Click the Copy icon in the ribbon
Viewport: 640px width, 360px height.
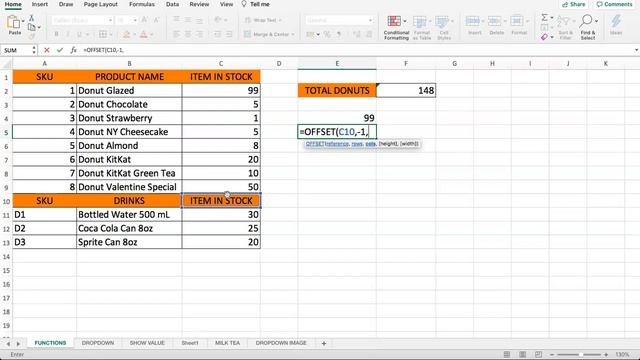[x=31, y=27]
